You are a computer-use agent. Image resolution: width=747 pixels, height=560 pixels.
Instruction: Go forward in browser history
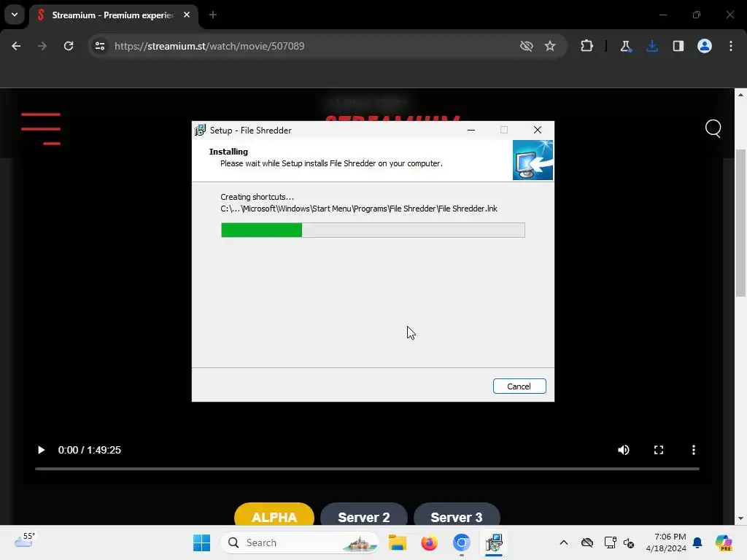[x=42, y=46]
